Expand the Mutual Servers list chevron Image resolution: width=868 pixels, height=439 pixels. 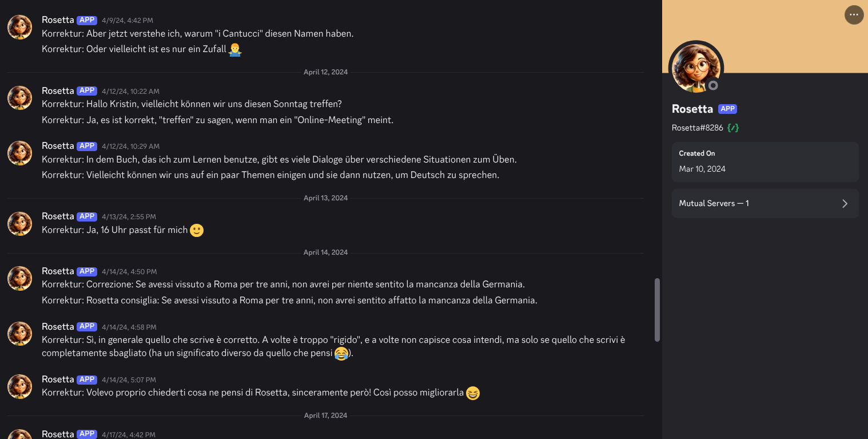[x=845, y=204]
